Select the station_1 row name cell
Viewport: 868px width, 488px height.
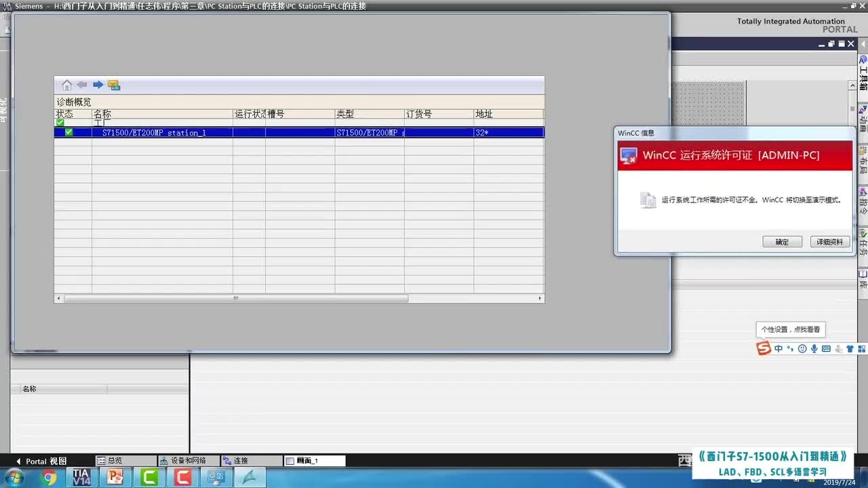pos(163,133)
